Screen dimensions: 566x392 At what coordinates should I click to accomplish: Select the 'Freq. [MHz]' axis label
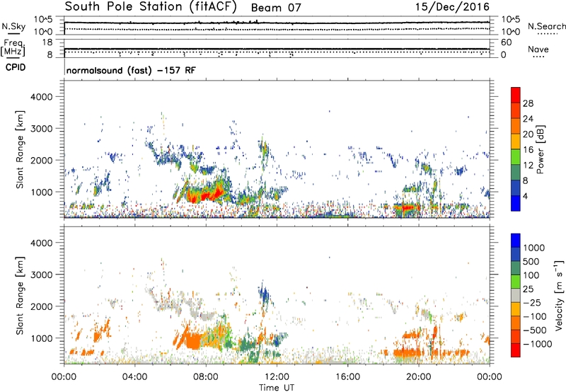[x=13, y=47]
